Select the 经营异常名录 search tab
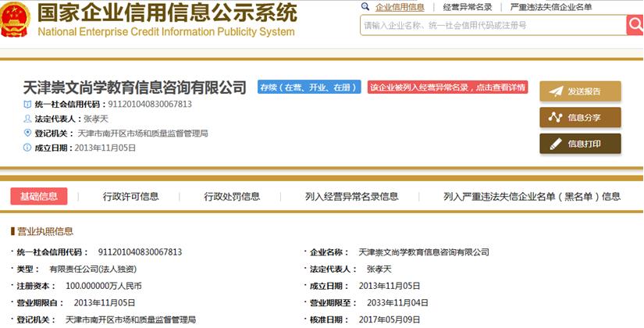Screen dimensions: 644x328 point(468,7)
